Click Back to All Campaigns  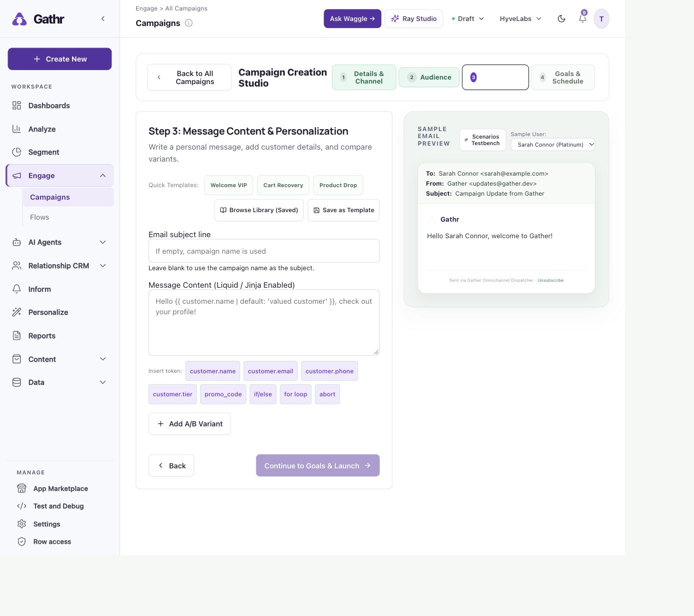(190, 78)
